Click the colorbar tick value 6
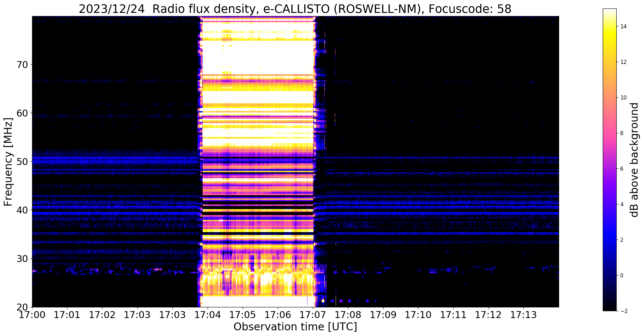 [x=621, y=169]
